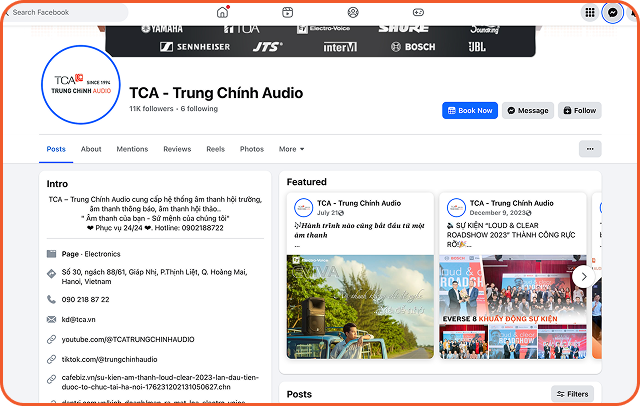Click the Follow button
640x406 pixels.
(x=580, y=111)
